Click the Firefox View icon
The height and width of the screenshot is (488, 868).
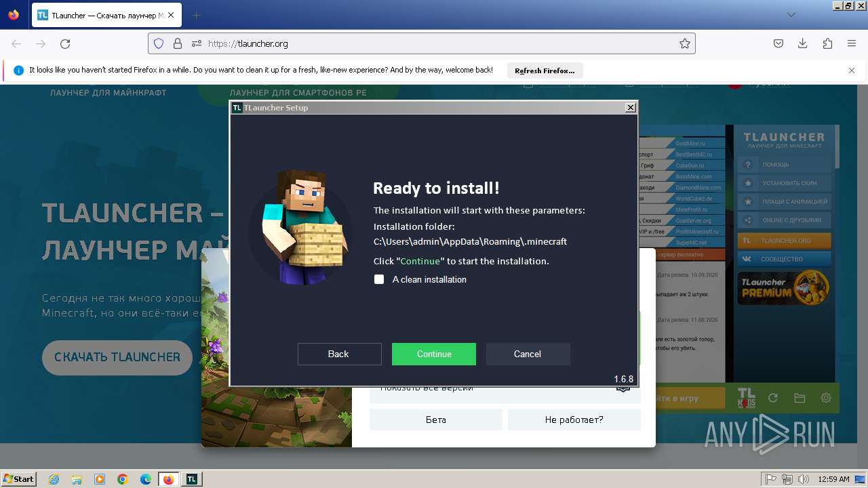tap(14, 15)
